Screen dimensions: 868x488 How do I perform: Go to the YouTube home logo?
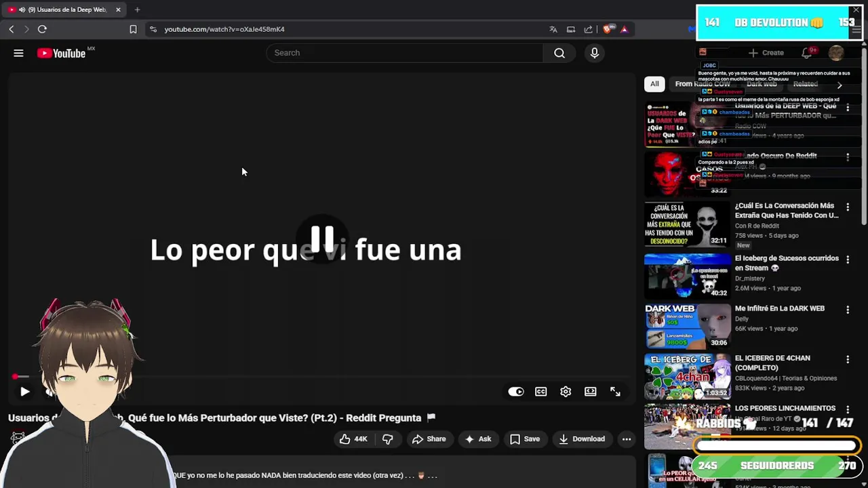61,53
